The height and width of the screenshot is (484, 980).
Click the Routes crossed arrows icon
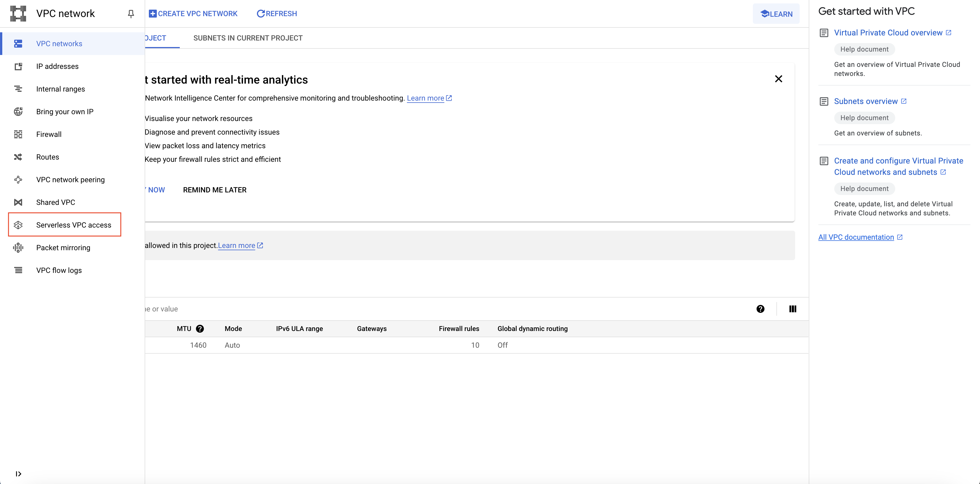pyautogui.click(x=18, y=157)
